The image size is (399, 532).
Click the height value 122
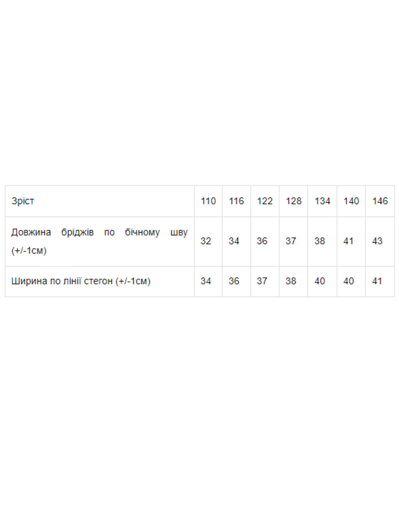(x=265, y=201)
